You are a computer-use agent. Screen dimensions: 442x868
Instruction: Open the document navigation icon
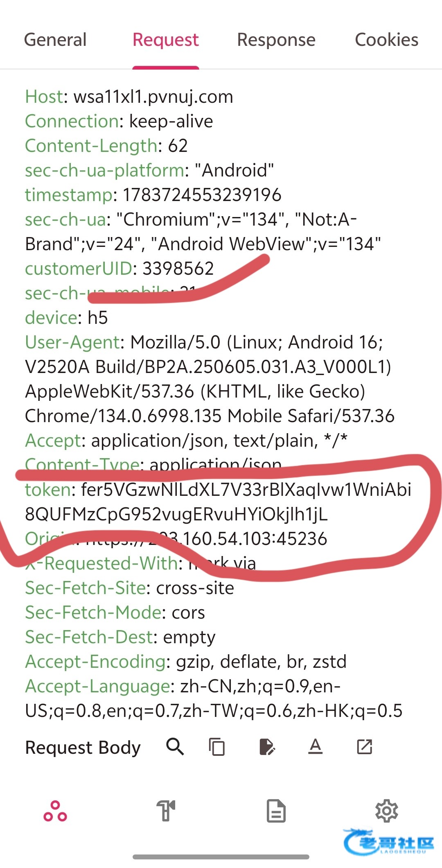[x=276, y=811]
